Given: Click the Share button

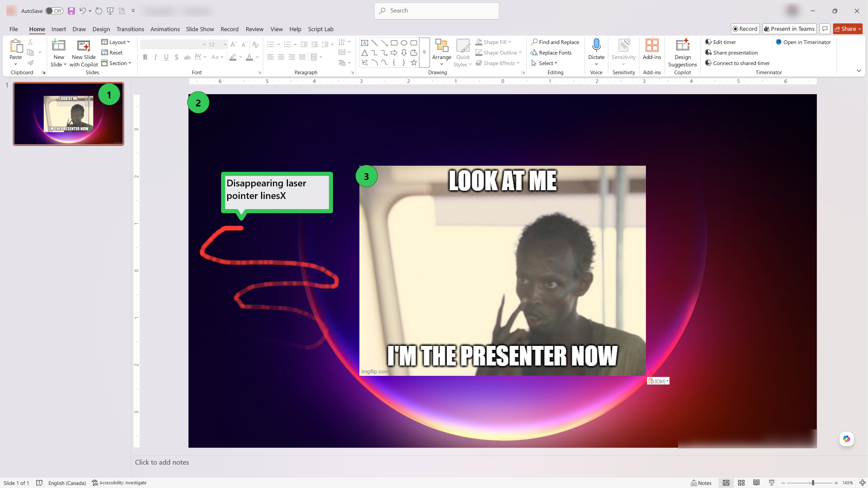Looking at the screenshot, I should 848,29.
